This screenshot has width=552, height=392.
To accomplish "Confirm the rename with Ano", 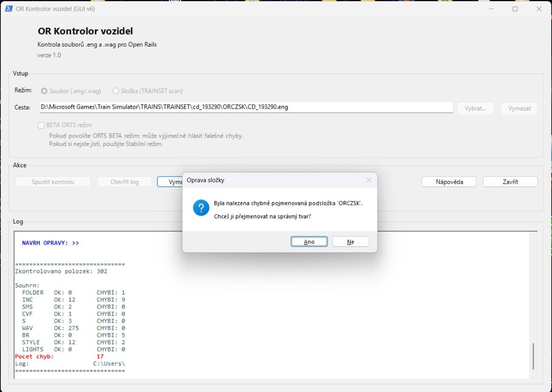I will (x=309, y=242).
